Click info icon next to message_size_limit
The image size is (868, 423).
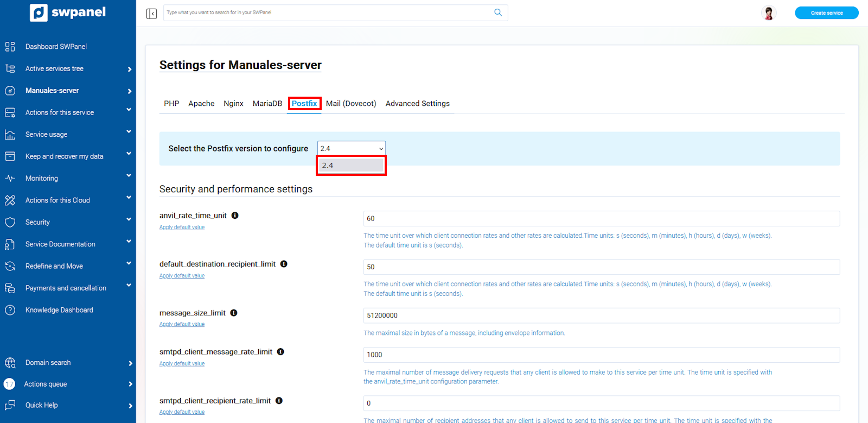coord(234,313)
